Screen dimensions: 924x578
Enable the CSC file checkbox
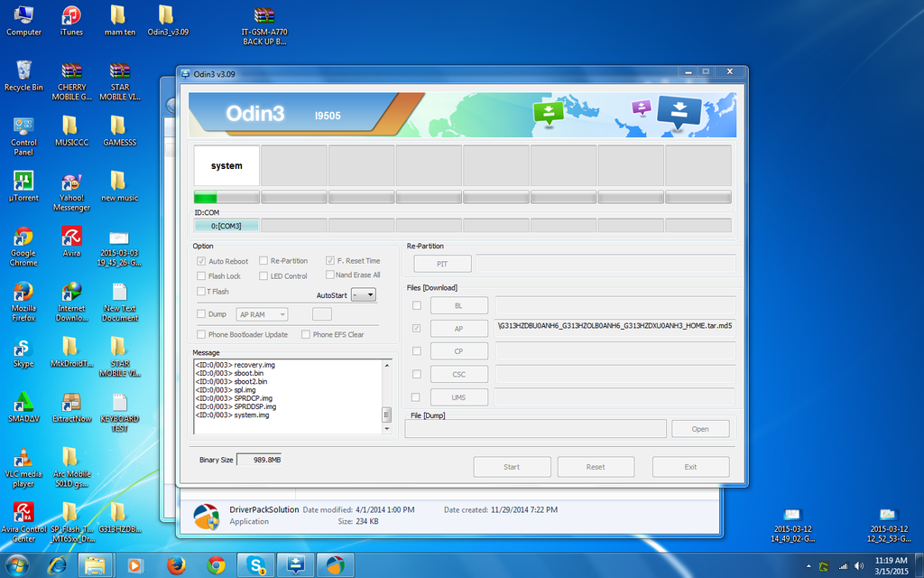[x=418, y=374]
